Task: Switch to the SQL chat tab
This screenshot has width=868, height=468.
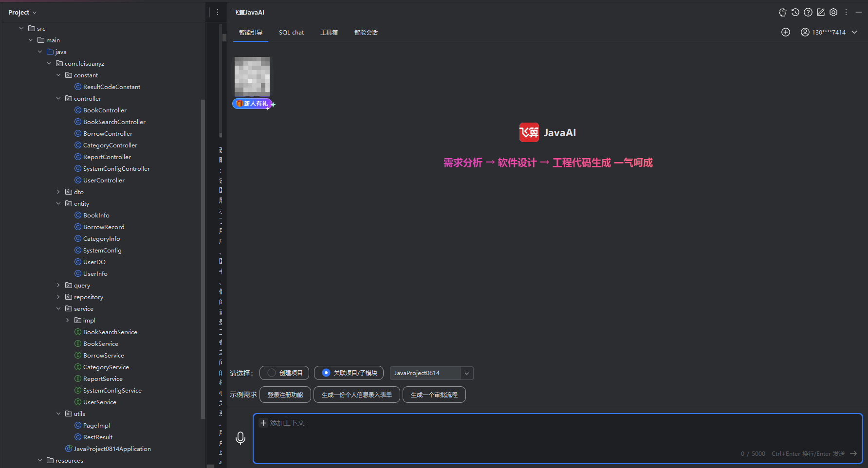Action: pos(291,32)
